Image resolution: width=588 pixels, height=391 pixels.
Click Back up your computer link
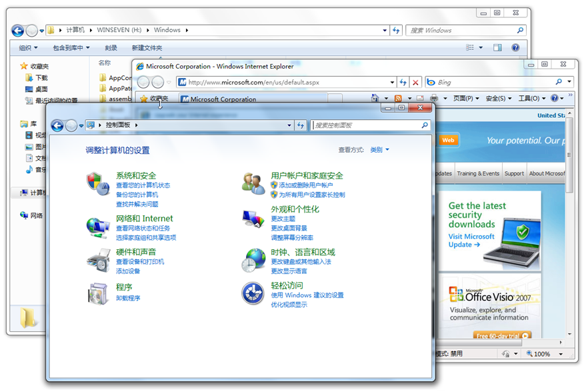pos(137,195)
